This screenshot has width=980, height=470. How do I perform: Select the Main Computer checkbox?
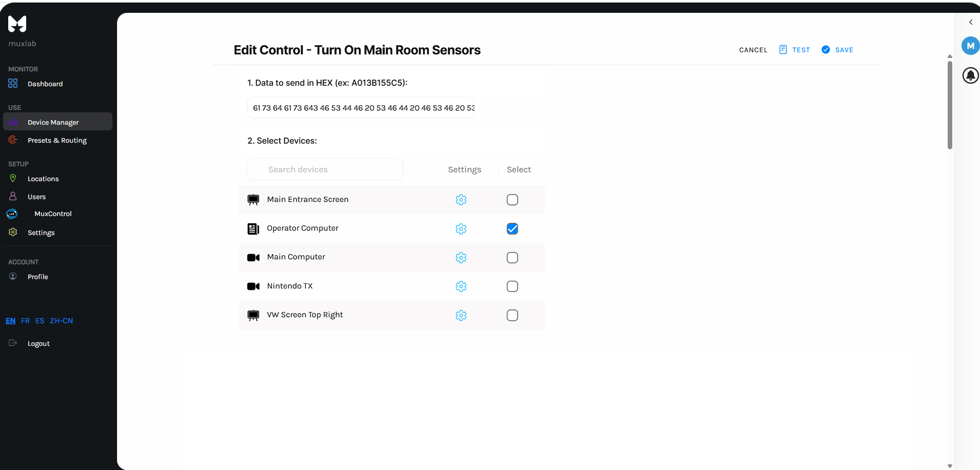click(x=512, y=258)
